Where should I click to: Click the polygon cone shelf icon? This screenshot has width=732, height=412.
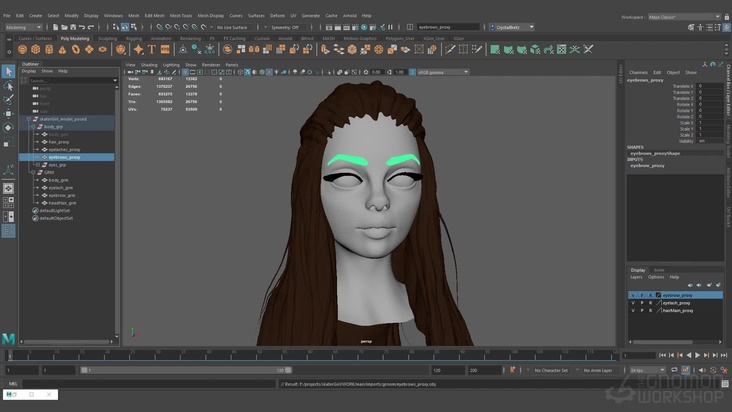62,49
